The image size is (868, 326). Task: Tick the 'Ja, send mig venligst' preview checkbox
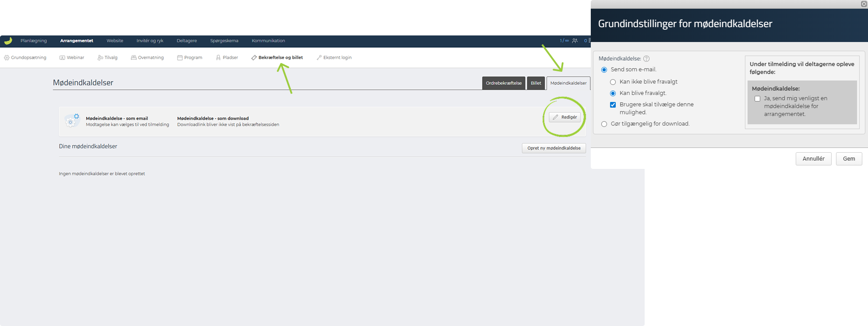click(757, 99)
